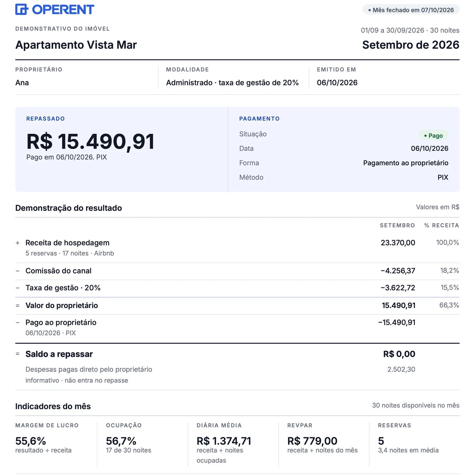Click the informative expenses value '2.502,30'
This screenshot has height=476, width=475.
[x=401, y=369]
